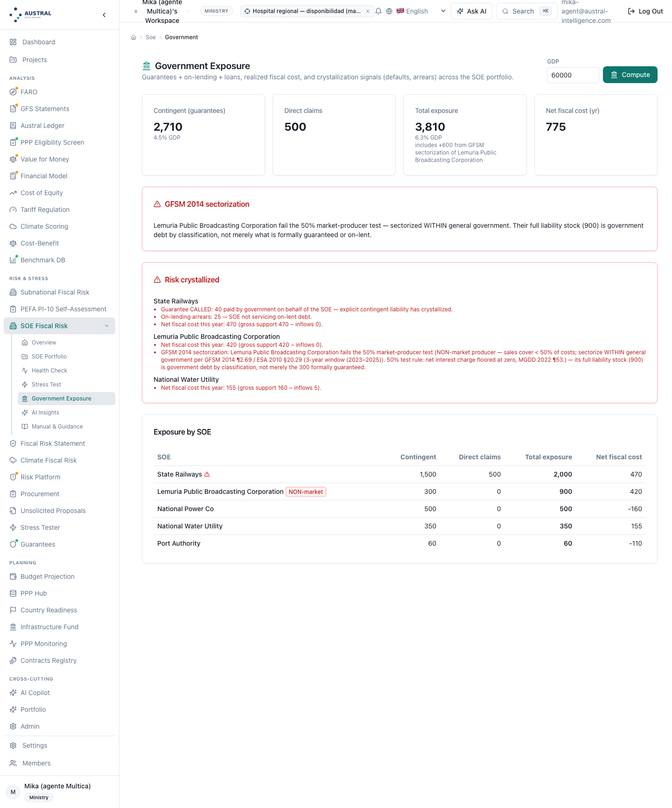The width and height of the screenshot is (672, 808).
Task: Open Settings in the sidebar
Action: coord(59,745)
